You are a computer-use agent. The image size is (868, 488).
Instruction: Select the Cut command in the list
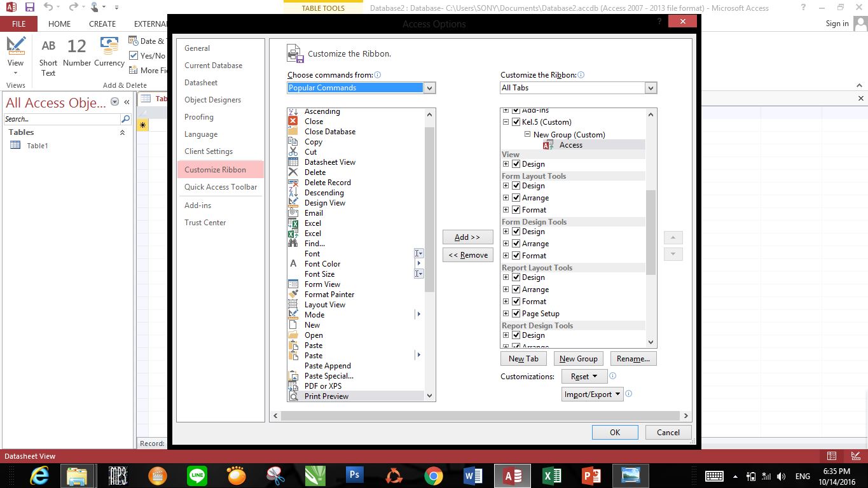355,152
